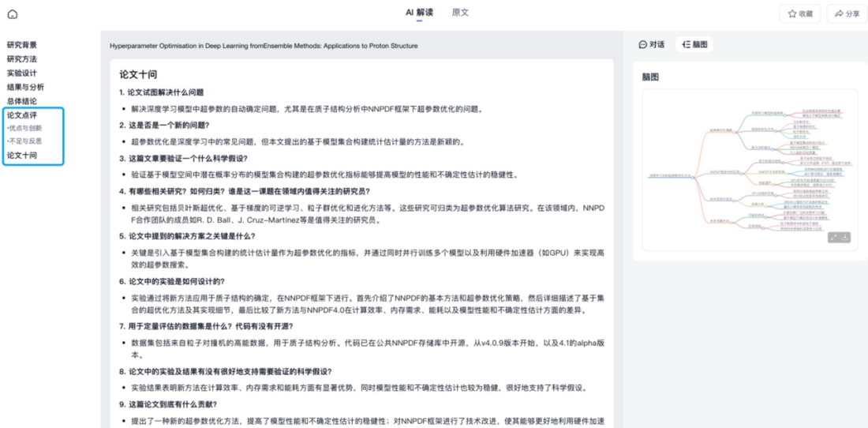Viewport: 868px width, 428px height.
Task: Jump to 研究背景 section
Action: click(x=22, y=45)
